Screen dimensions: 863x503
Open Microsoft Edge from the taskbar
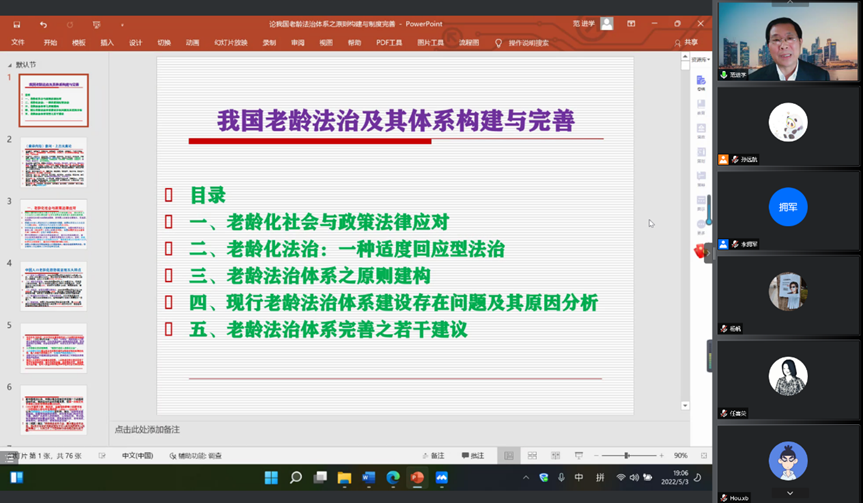[393, 478]
